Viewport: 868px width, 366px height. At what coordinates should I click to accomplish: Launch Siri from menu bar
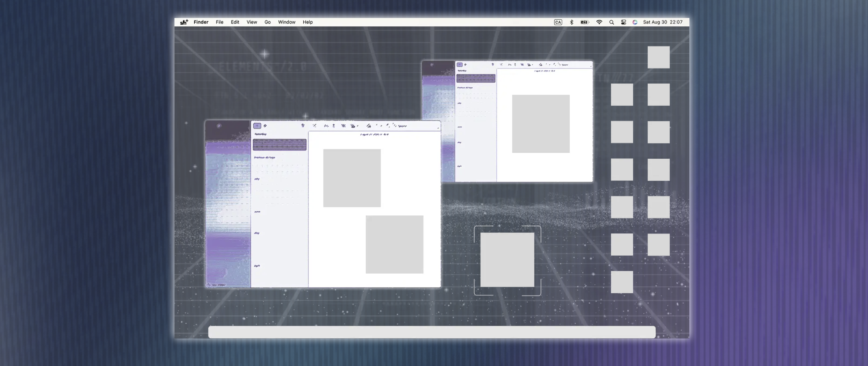(x=635, y=22)
